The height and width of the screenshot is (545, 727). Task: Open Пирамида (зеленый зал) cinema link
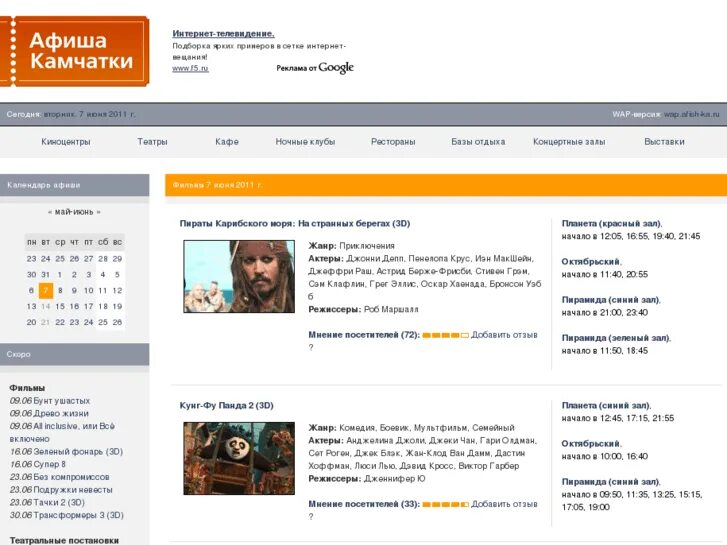click(616, 338)
